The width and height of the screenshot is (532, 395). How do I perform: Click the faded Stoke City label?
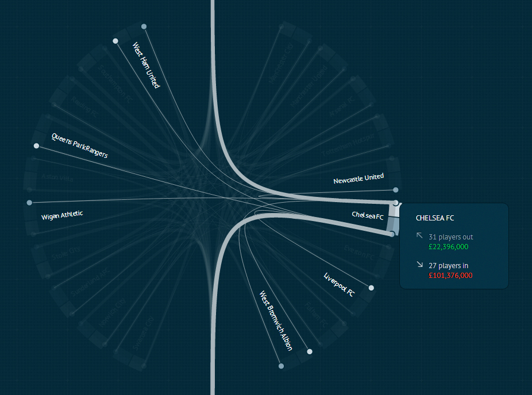point(66,253)
